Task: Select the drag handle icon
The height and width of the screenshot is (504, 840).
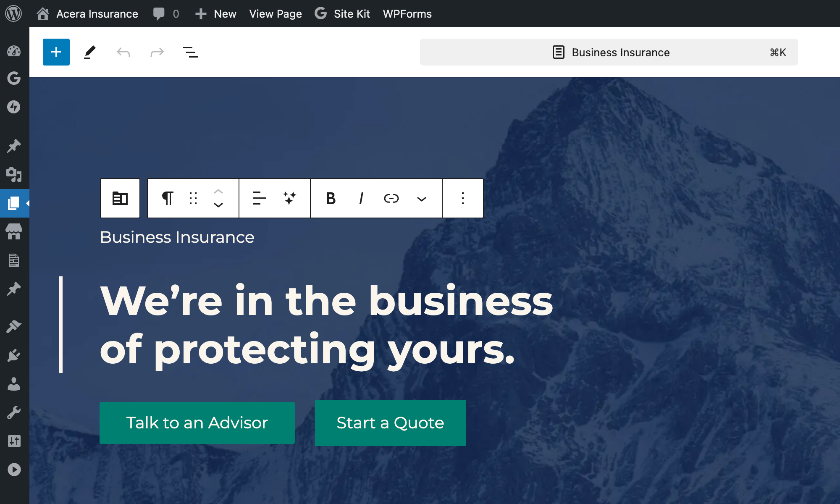Action: click(193, 198)
